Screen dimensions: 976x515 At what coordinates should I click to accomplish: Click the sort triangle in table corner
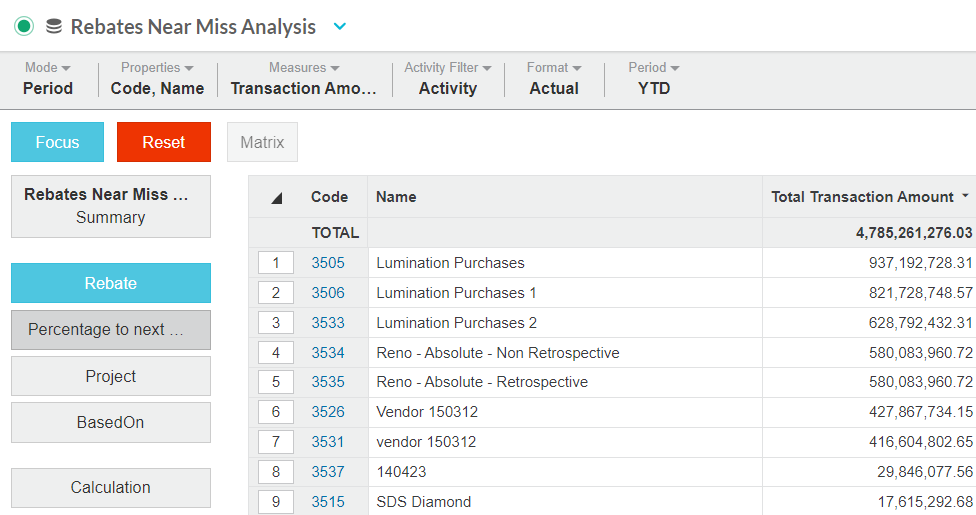click(x=277, y=198)
